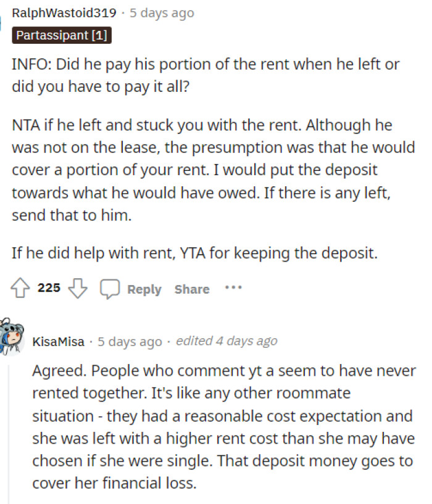Click Reply under the top comment

pos(144,288)
